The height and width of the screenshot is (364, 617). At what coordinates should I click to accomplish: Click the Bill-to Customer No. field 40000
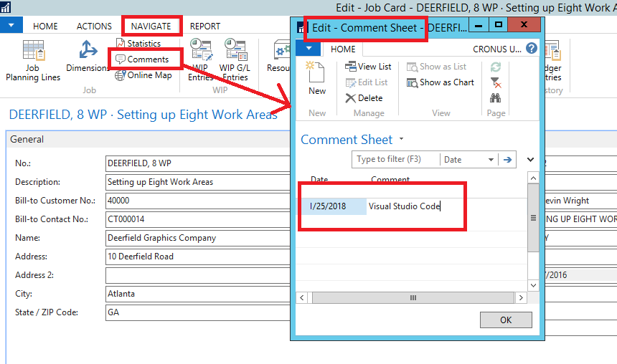[x=198, y=201]
